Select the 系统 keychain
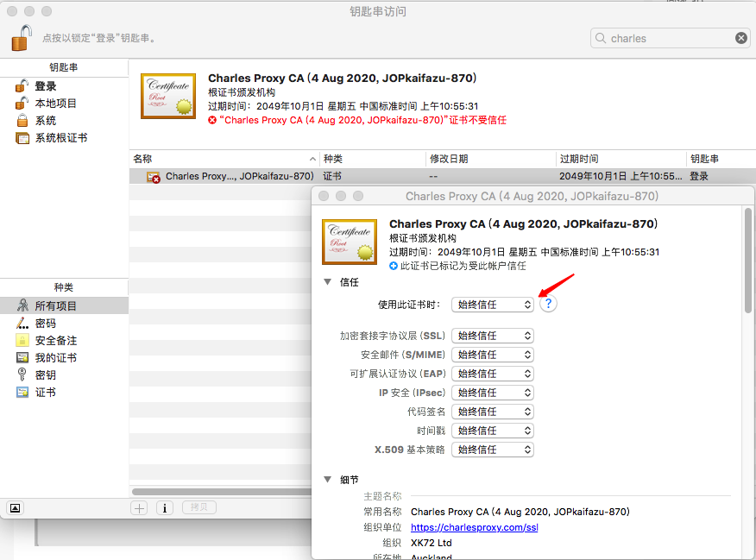The width and height of the screenshot is (756, 560). (x=46, y=121)
